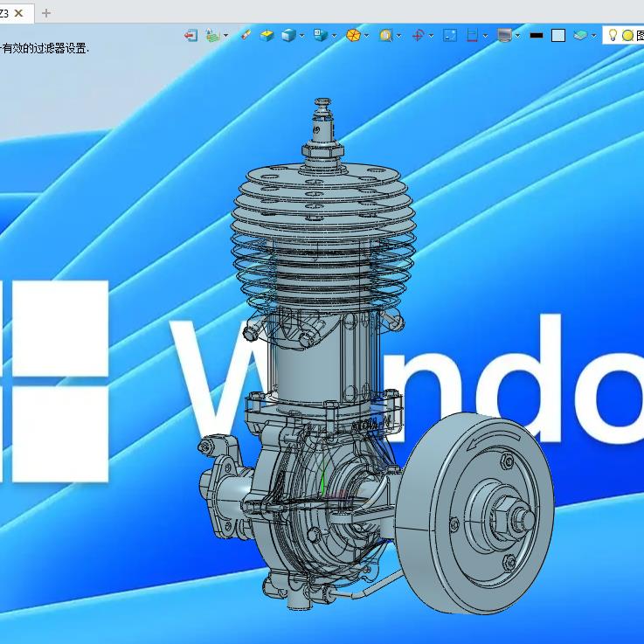Screen dimensions: 644x644
Task: Click the blue square fit-view icon
Action: tap(450, 35)
